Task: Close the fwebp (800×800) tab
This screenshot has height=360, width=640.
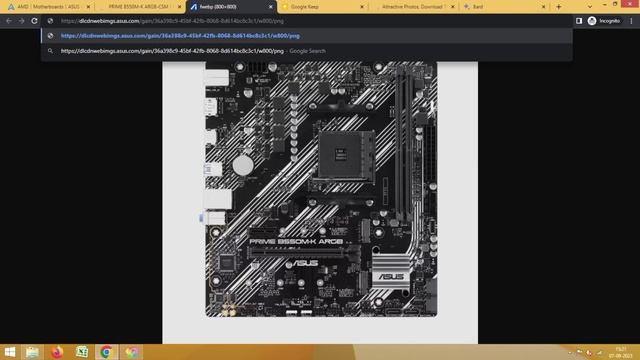Action: point(271,7)
